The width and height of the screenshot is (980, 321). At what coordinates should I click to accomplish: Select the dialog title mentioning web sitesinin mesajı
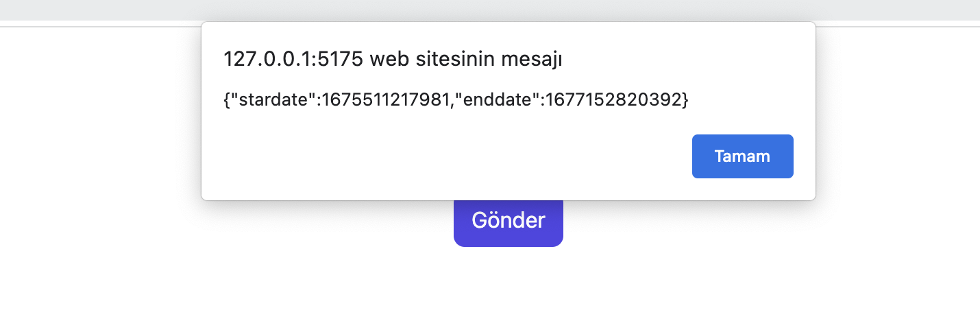coord(393,60)
